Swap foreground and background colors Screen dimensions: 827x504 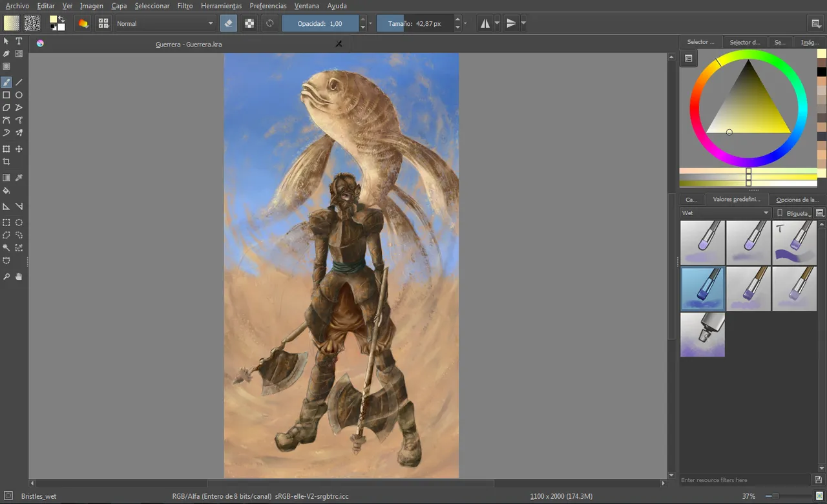point(61,19)
